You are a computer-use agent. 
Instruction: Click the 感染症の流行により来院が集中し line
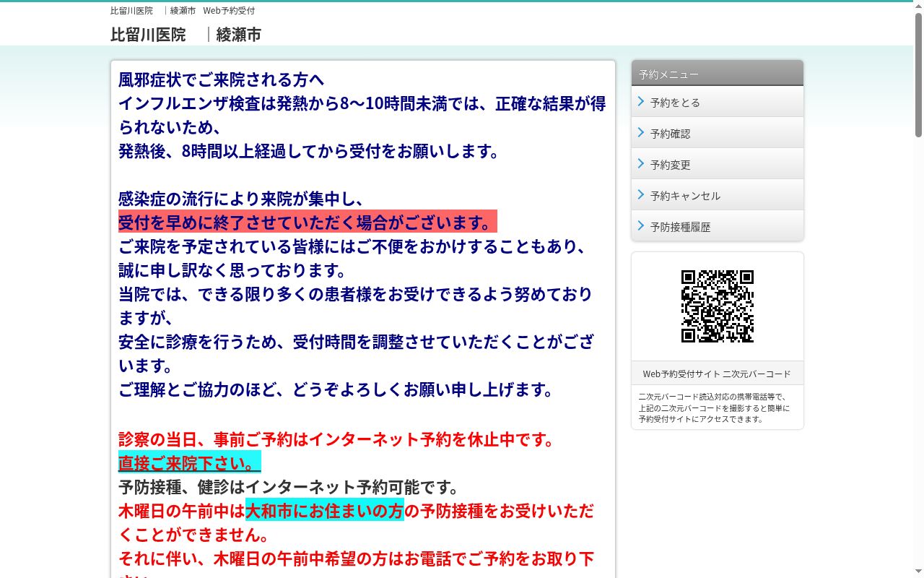(x=242, y=199)
